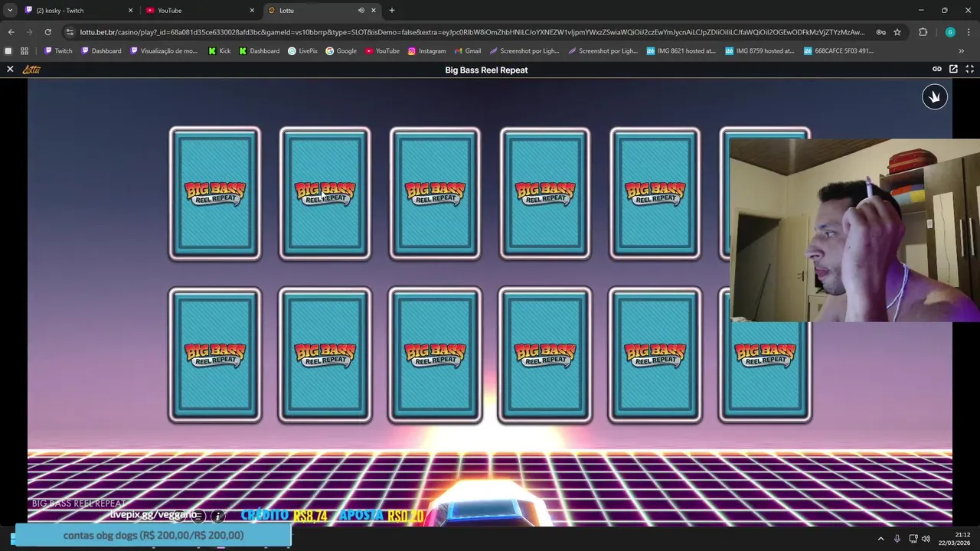This screenshot has height=551, width=980.
Task: Show hidden system tray icons chevron
Action: click(x=880, y=539)
